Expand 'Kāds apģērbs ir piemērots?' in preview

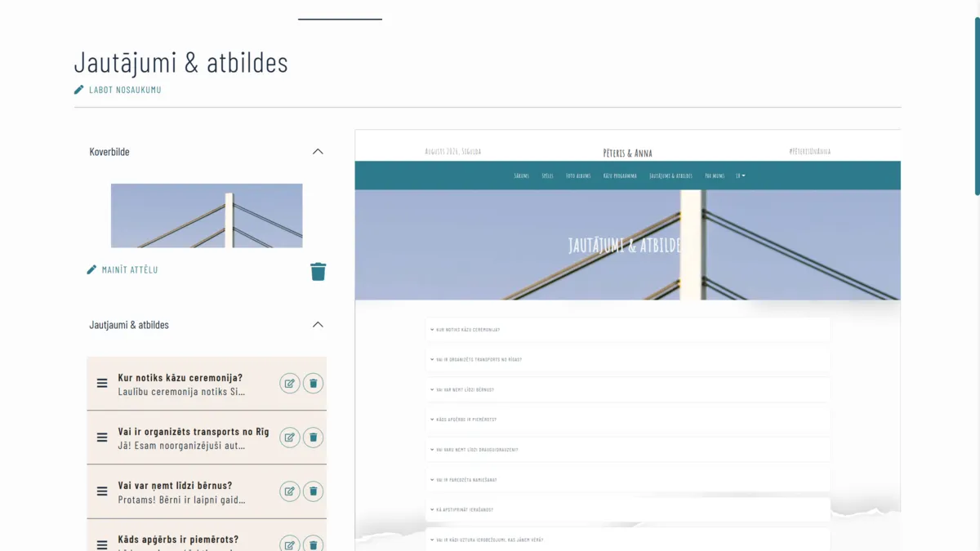pyautogui.click(x=628, y=420)
